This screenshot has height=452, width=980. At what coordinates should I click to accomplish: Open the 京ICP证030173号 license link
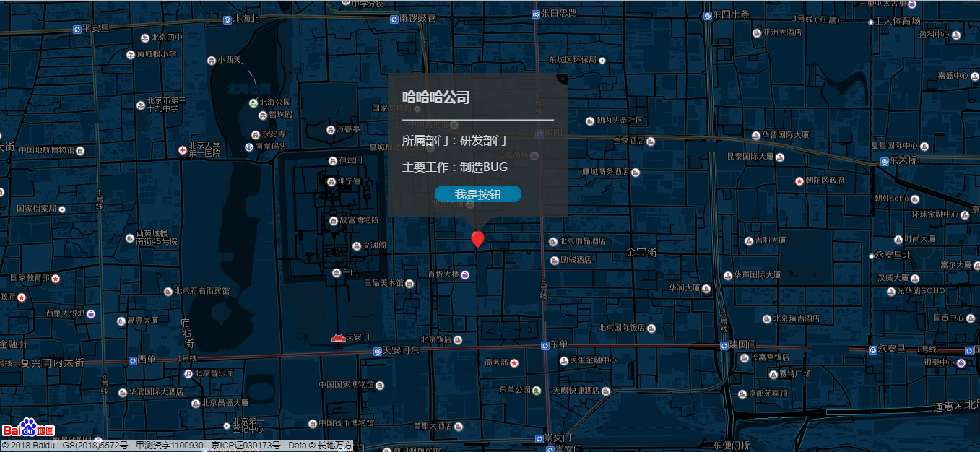coord(244,444)
